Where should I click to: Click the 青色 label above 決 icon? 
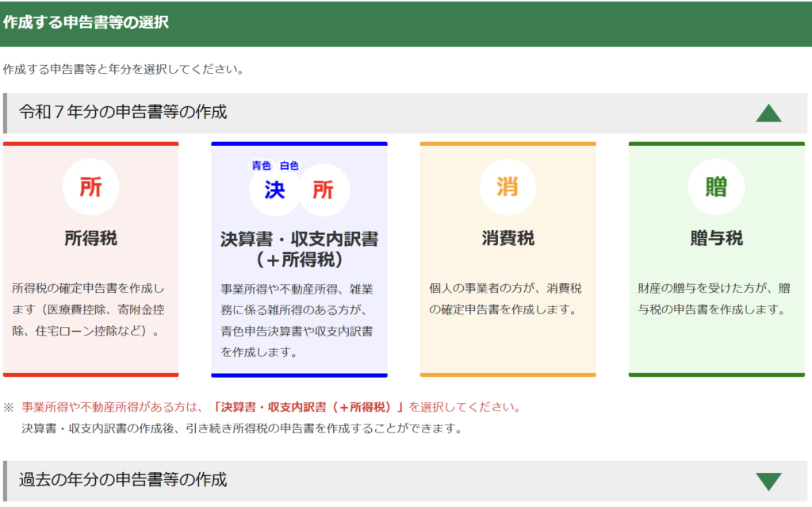(x=262, y=165)
